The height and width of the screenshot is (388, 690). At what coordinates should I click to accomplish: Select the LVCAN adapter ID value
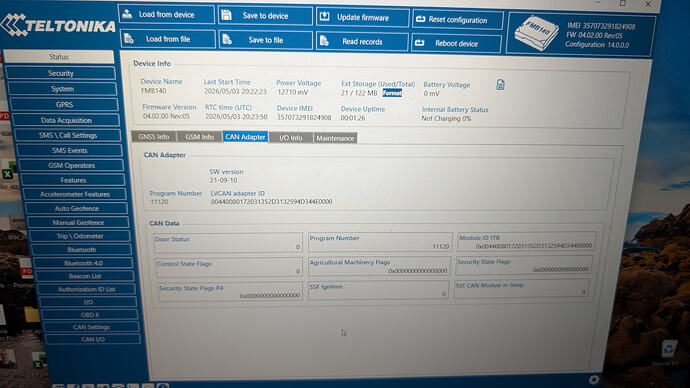click(271, 201)
